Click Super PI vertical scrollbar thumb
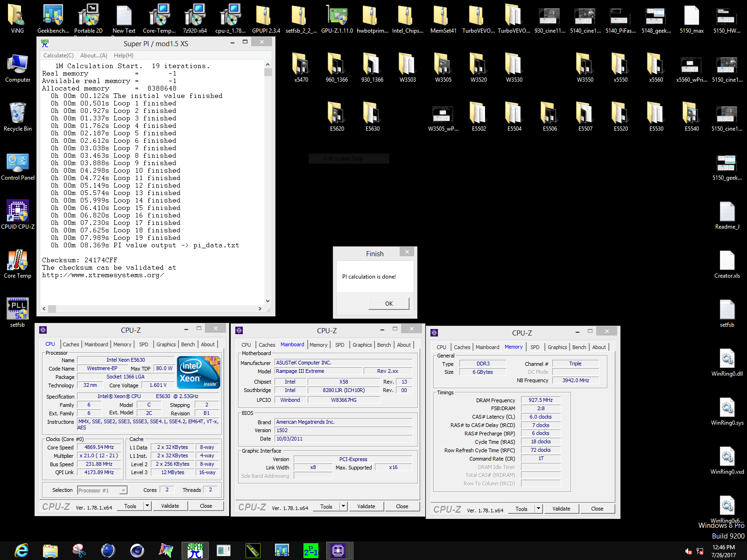The height and width of the screenshot is (560, 747). point(268,72)
